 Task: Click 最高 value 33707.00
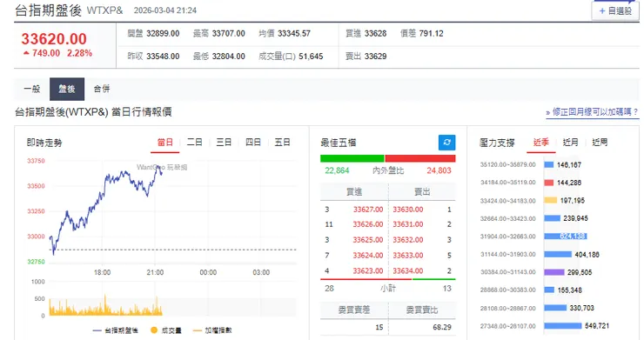tap(228, 34)
